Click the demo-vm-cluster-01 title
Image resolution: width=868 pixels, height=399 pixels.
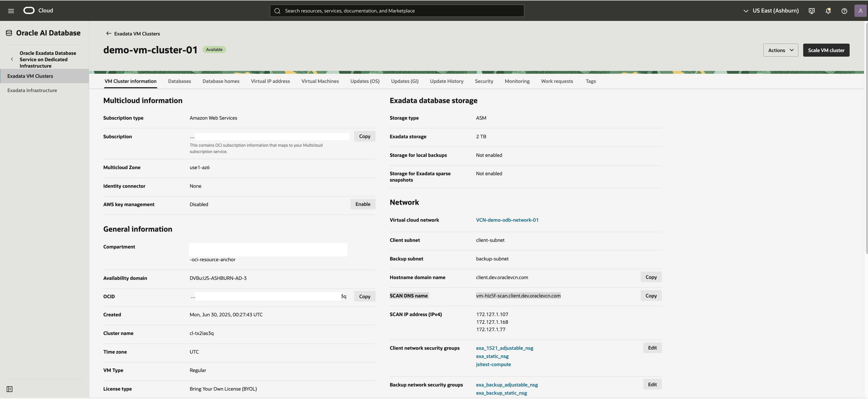150,50
